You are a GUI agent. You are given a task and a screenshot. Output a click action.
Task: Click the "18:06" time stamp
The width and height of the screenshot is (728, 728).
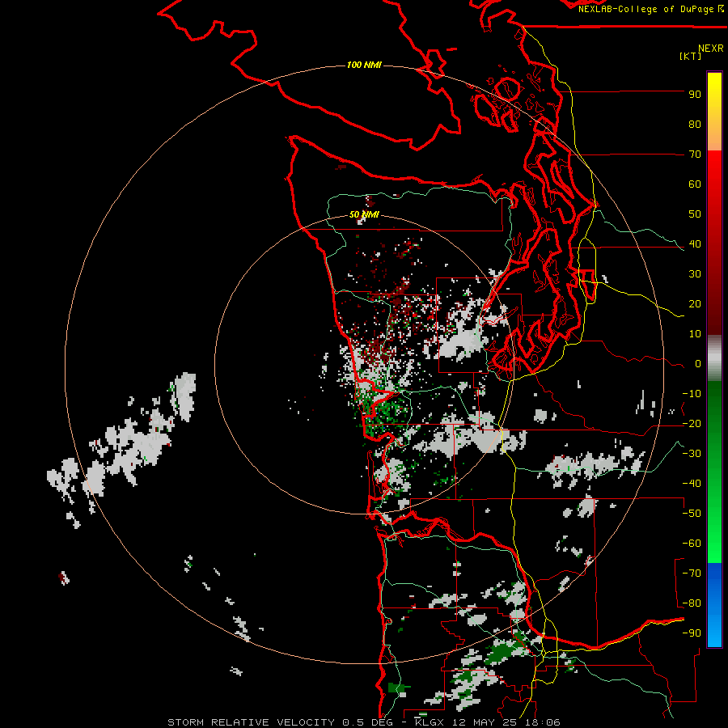point(542,722)
